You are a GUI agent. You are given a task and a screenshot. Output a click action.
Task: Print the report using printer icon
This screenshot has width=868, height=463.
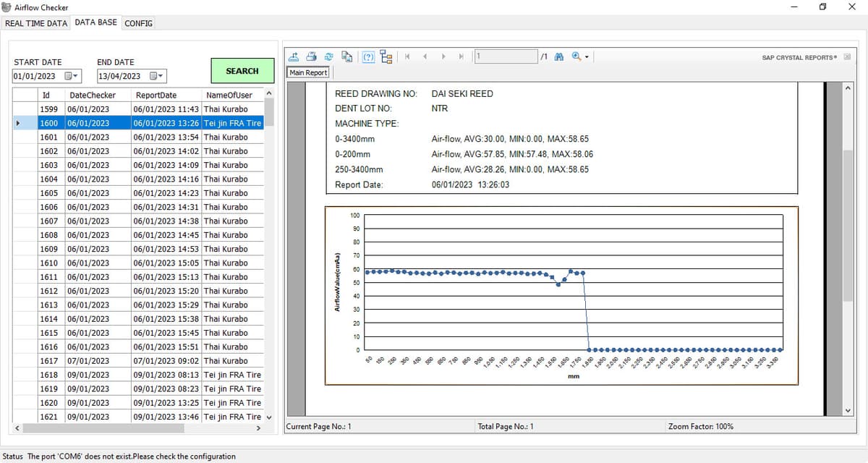tap(312, 56)
